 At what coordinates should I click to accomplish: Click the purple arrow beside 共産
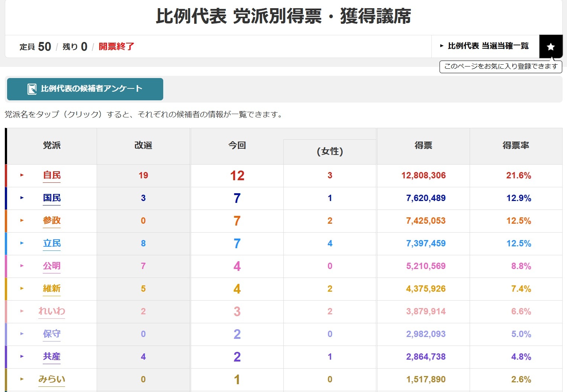point(22,356)
